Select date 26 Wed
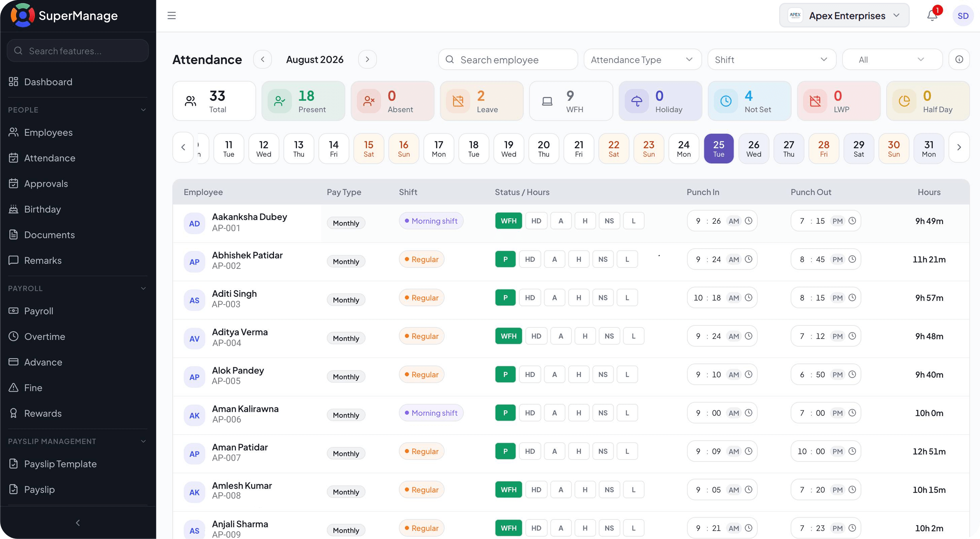980x539 pixels. click(x=754, y=148)
